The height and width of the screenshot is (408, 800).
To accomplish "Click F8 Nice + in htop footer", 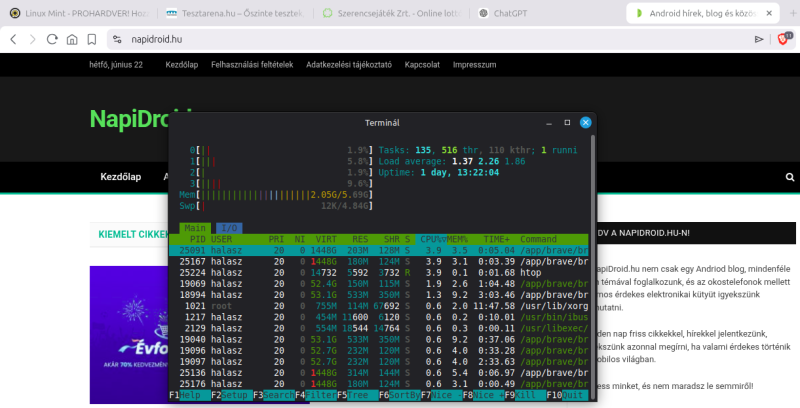I will (484, 395).
